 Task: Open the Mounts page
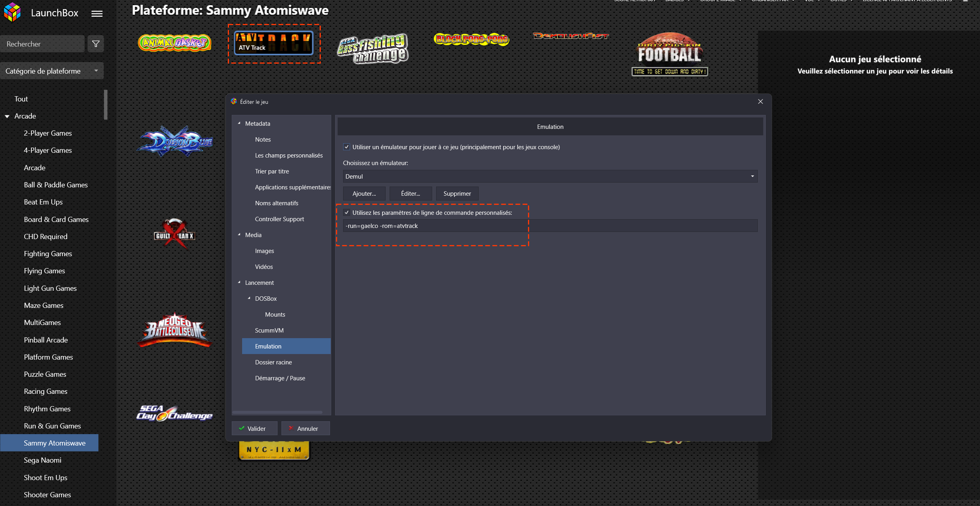[275, 314]
